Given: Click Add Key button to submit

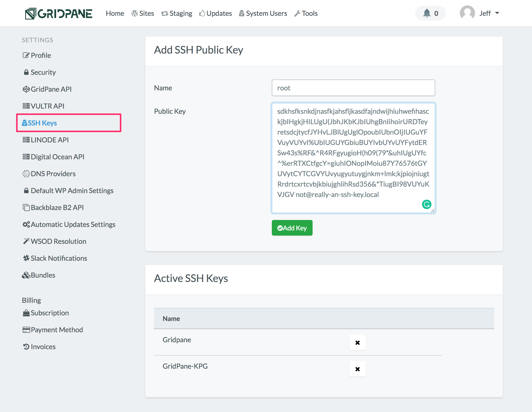Looking at the screenshot, I should coord(292,228).
